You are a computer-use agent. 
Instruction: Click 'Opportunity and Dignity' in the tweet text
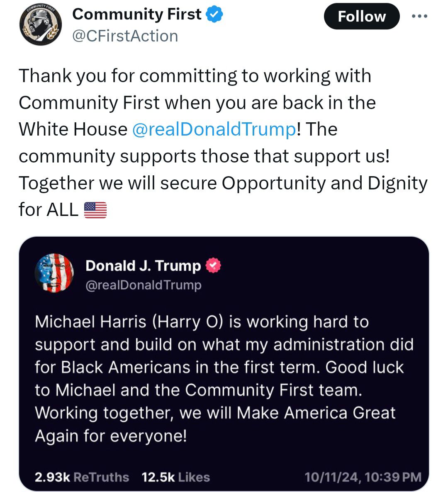324,183
